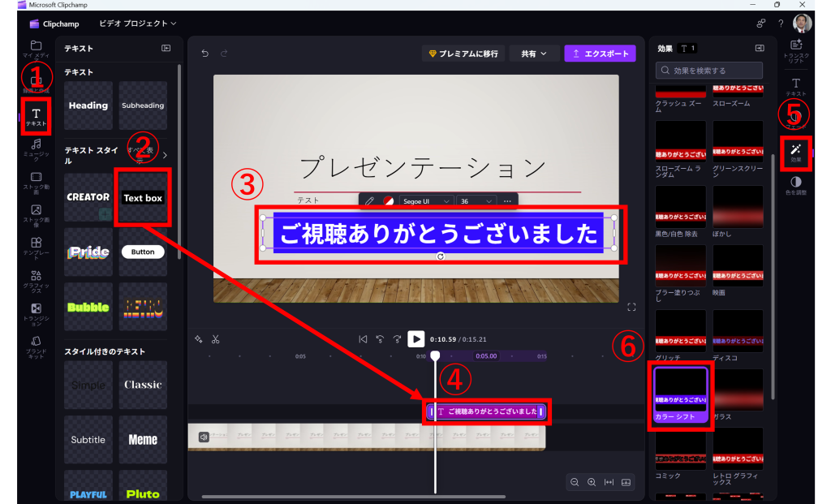Image resolution: width=831 pixels, height=504 pixels.
Task: Collapse the right Effects panel
Action: (x=760, y=48)
